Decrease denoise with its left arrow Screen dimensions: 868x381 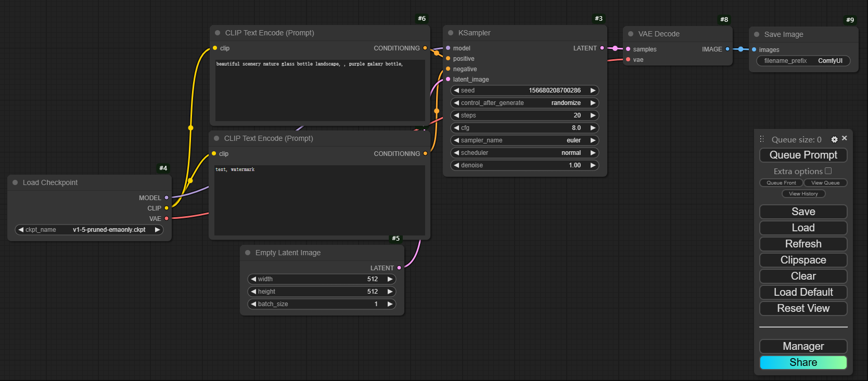456,165
